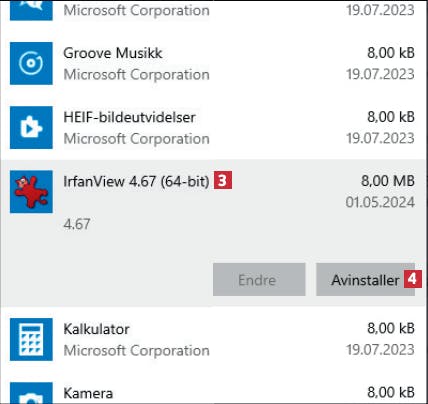Screen dimensions: 428x404
Task: Click the Avinstaller button
Action: tap(365, 279)
